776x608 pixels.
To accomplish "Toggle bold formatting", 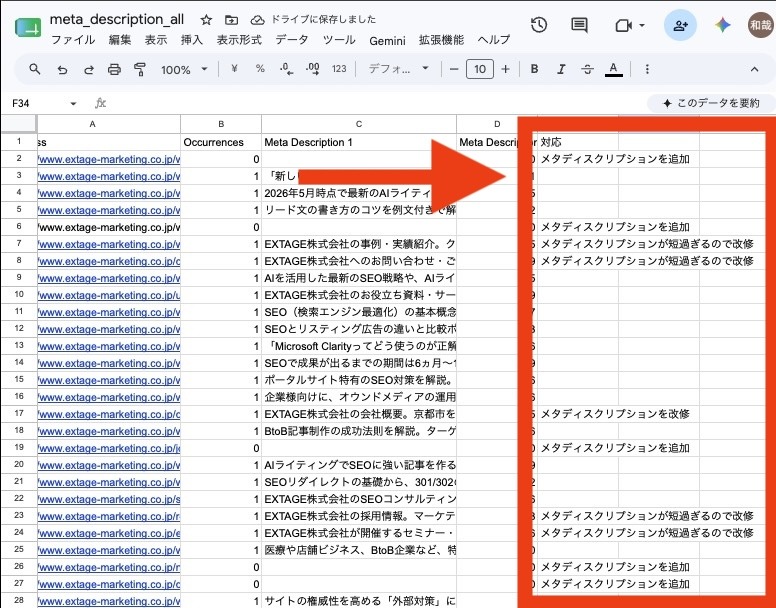I will pos(534,69).
